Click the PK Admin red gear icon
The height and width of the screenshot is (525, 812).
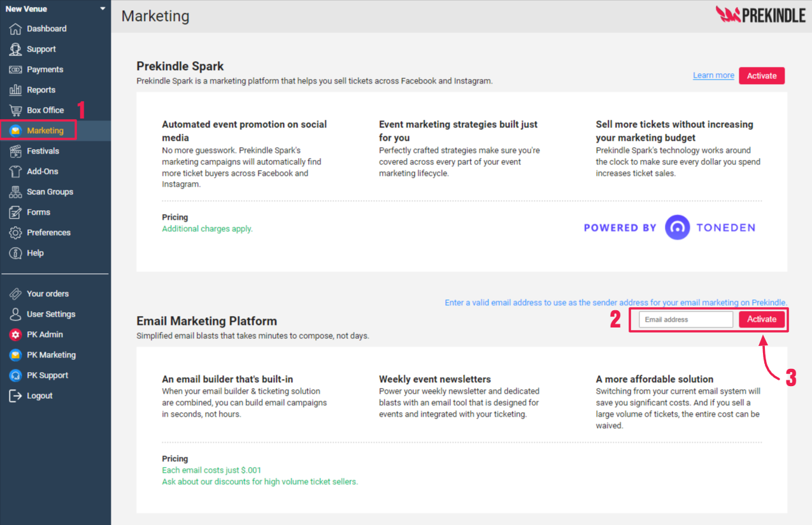tap(15, 334)
